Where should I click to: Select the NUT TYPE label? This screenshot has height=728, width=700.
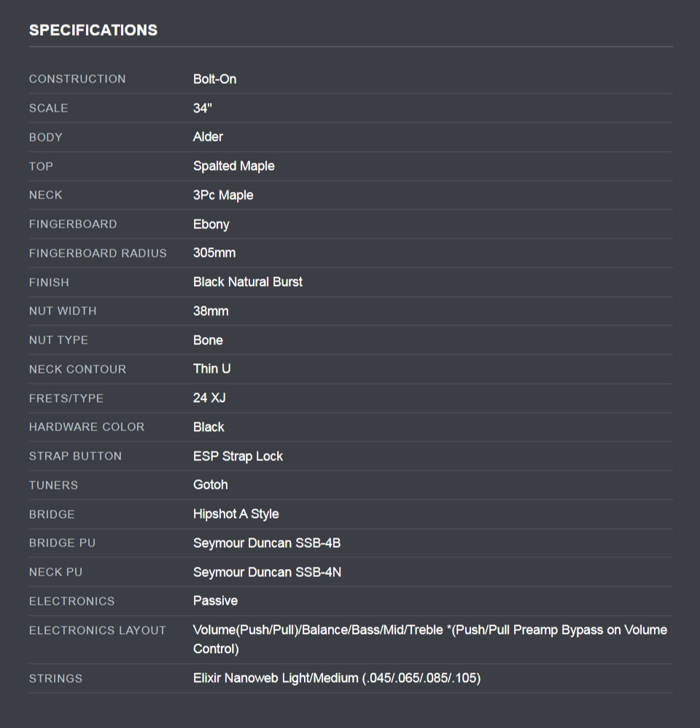(58, 340)
